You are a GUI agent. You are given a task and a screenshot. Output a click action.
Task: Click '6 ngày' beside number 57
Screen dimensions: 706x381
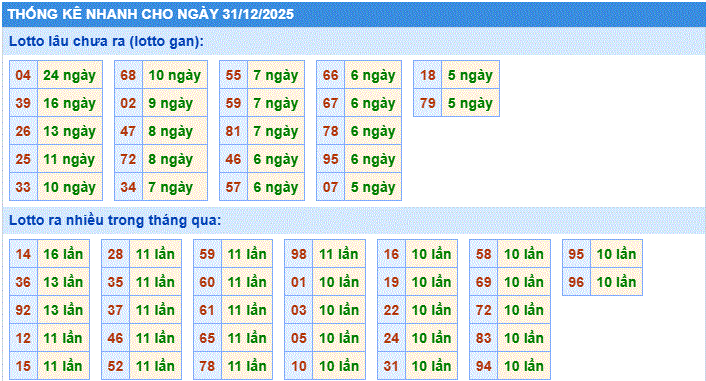[276, 186]
